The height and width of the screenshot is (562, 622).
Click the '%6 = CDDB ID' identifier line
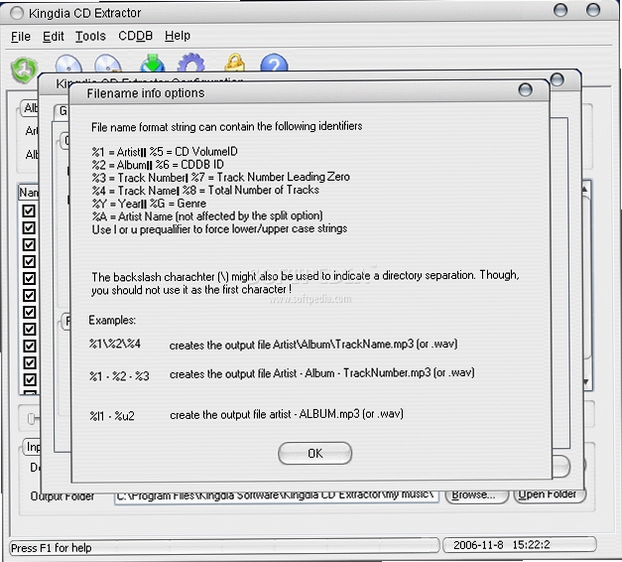coord(190,165)
